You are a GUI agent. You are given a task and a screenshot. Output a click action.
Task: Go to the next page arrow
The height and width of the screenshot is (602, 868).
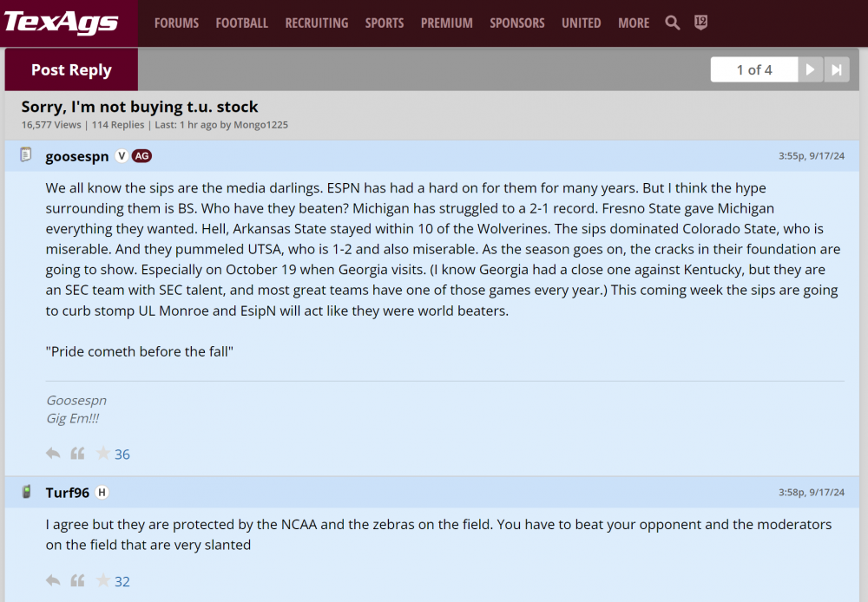810,70
